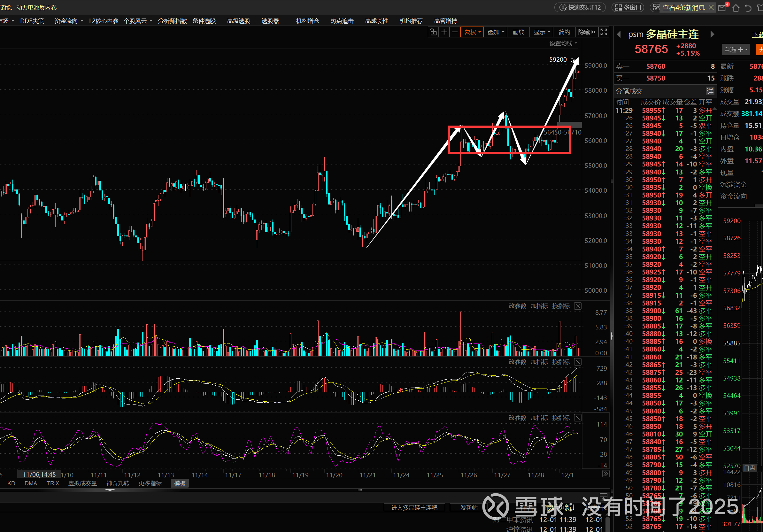
Task: Switch to the TRIX indicator tab
Action: (x=52, y=483)
